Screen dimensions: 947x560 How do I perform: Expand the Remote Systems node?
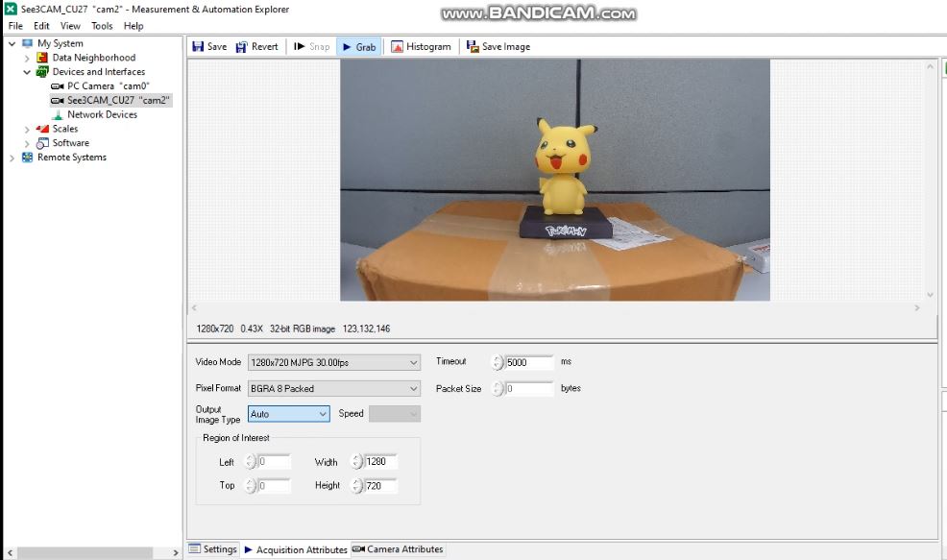pos(12,158)
